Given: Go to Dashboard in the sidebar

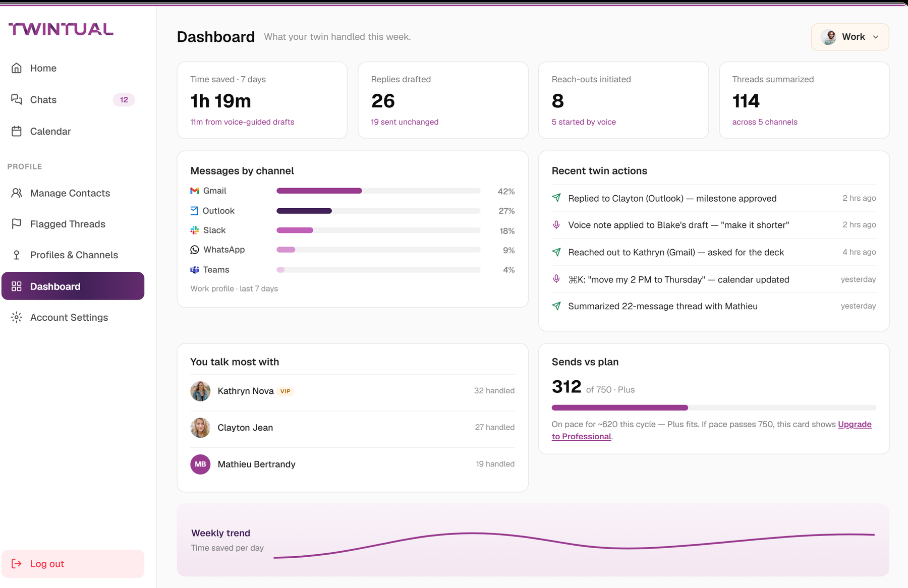Looking at the screenshot, I should click(73, 286).
